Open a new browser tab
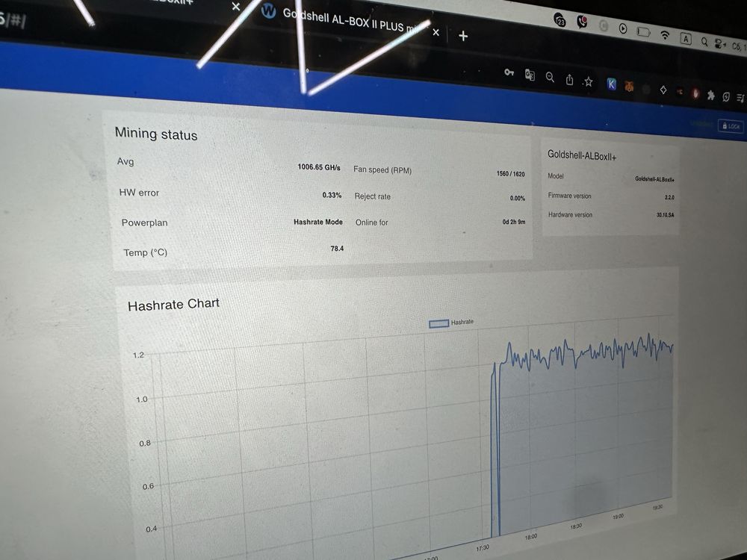 coord(463,36)
